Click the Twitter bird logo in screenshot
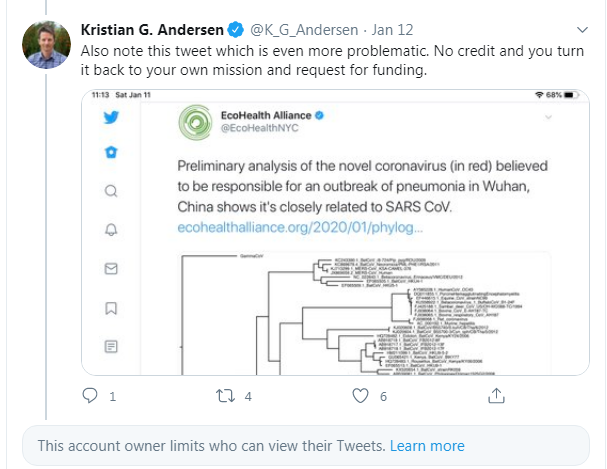Image resolution: width=607 pixels, height=469 pixels. [x=112, y=116]
